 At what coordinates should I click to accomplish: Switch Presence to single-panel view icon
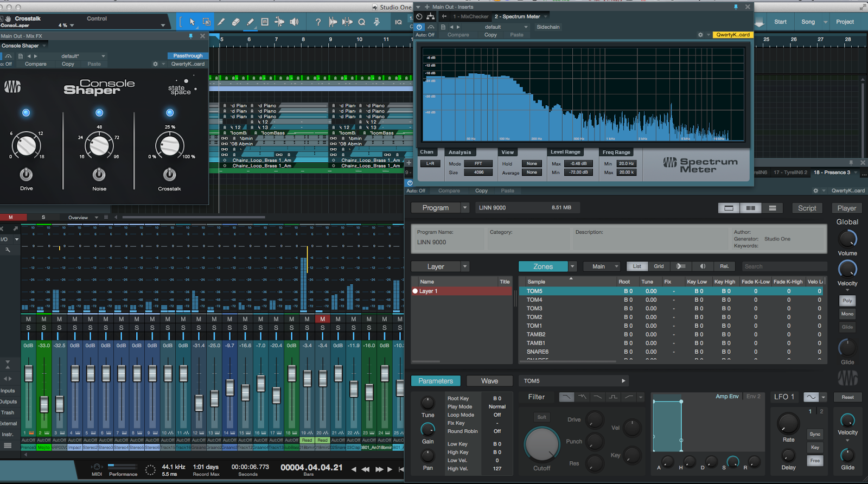click(729, 208)
